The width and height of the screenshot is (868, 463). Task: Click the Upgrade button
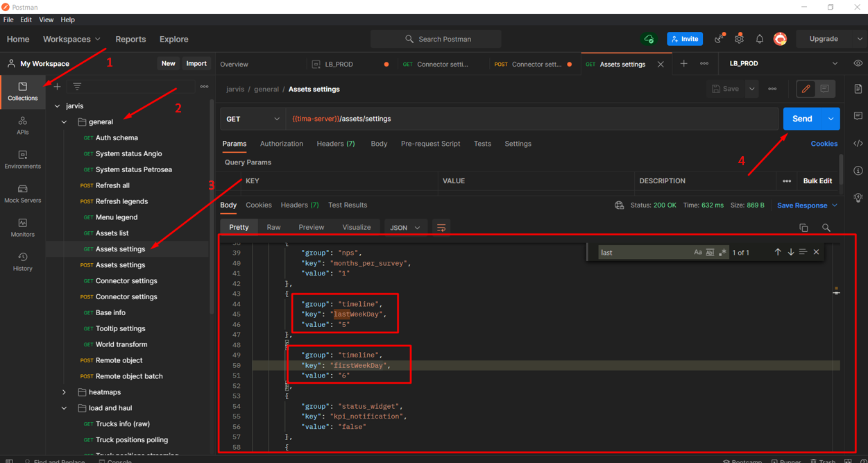(824, 39)
